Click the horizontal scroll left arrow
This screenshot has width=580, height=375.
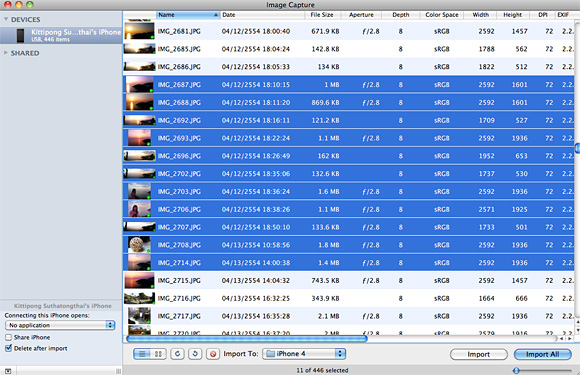pos(562,338)
